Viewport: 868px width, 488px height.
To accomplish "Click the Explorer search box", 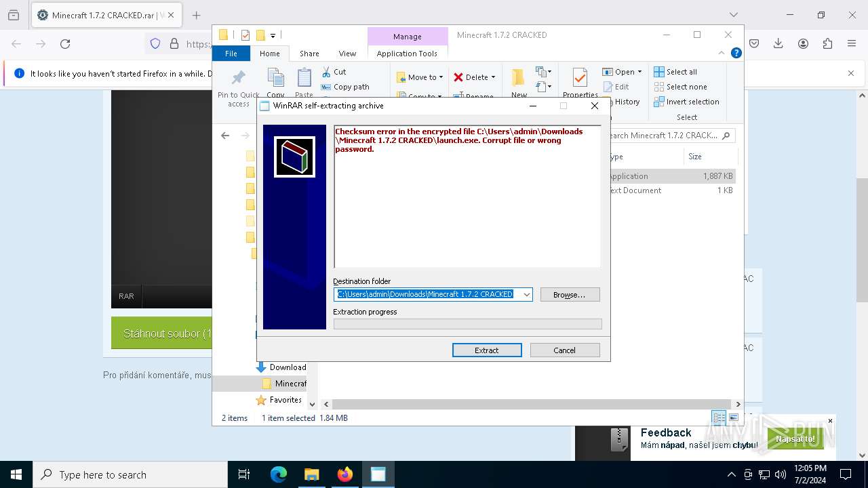I will pos(670,136).
